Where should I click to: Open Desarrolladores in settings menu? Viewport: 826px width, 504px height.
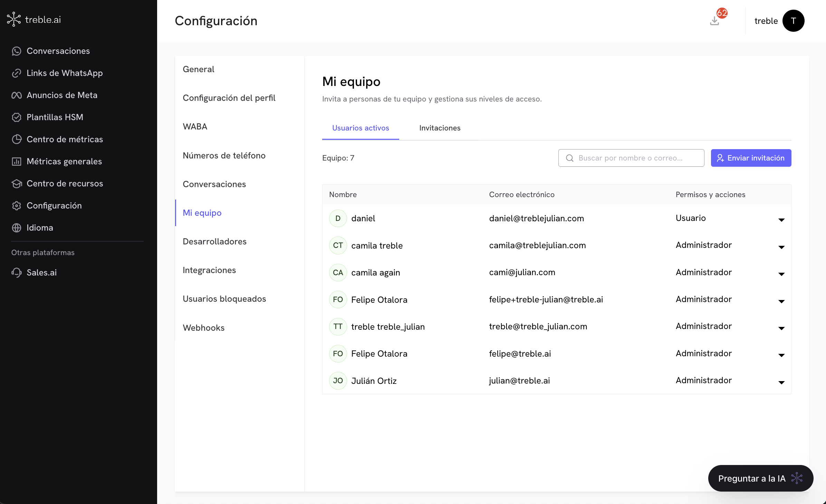(x=214, y=242)
